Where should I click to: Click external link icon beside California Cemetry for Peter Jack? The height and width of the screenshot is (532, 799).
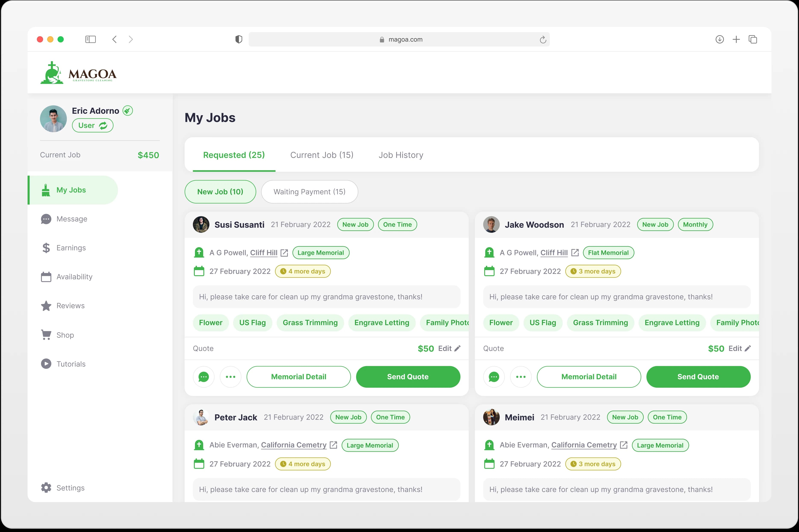pos(333,445)
